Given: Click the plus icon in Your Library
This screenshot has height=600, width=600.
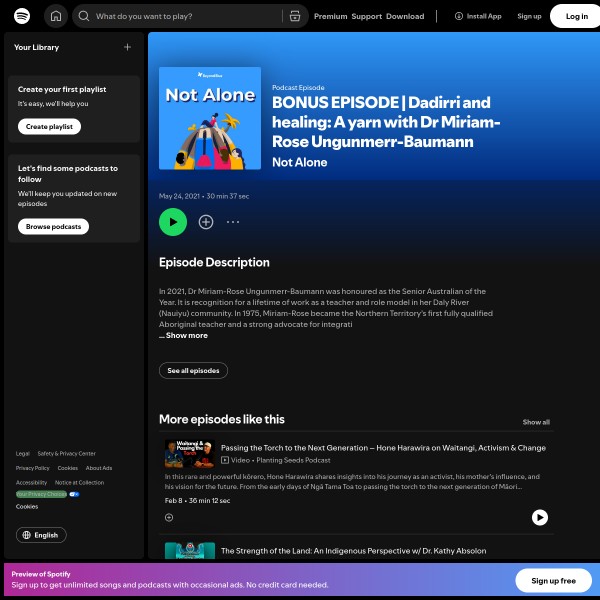Looking at the screenshot, I should [x=127, y=47].
